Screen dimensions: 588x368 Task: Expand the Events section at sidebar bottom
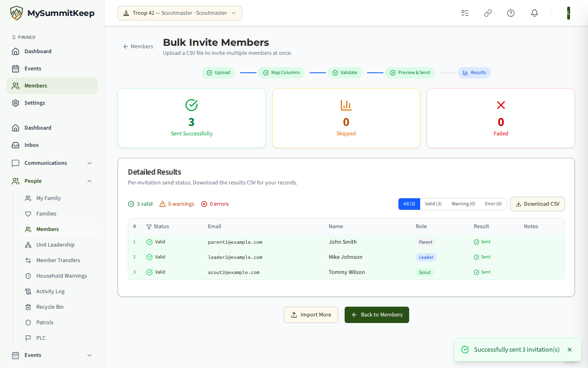coord(52,355)
